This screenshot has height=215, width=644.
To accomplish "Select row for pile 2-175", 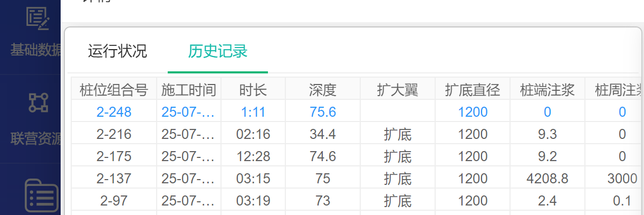I will tap(114, 156).
